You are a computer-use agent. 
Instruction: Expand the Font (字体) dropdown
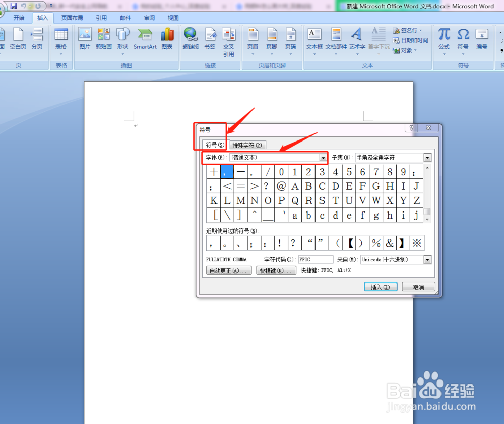(323, 158)
